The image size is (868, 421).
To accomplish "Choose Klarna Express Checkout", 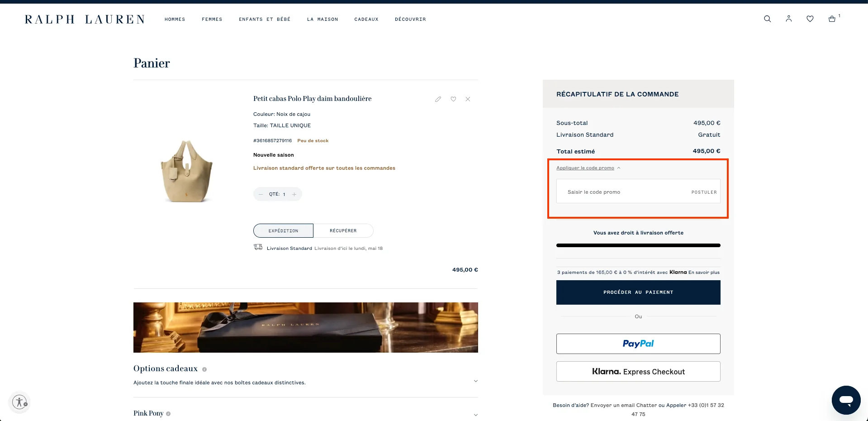I will [x=638, y=372].
